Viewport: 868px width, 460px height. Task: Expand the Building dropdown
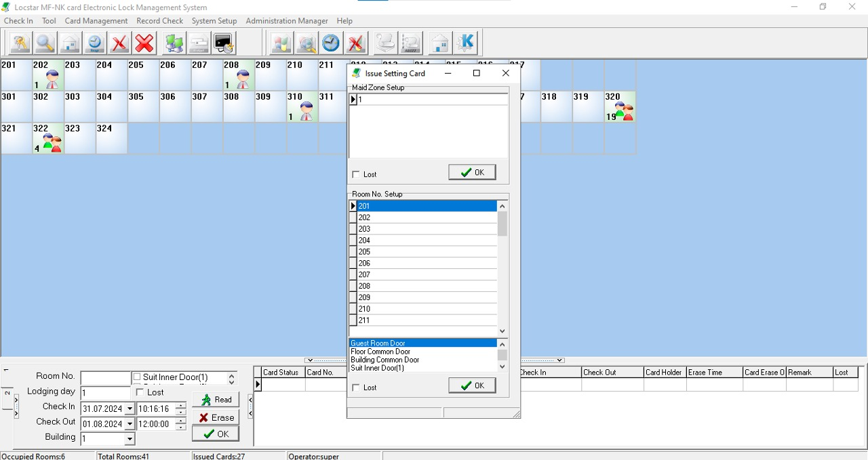coord(130,439)
